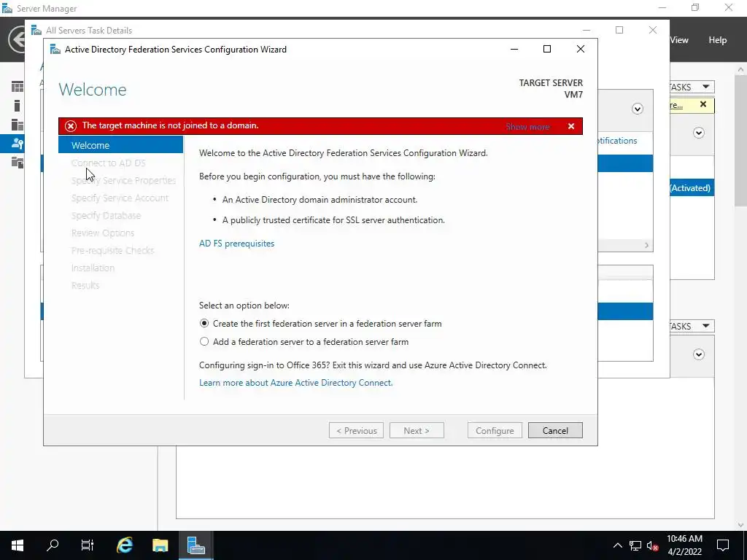
Task: Open All Servers icon in Server Manager sidebar
Action: [x=18, y=124]
